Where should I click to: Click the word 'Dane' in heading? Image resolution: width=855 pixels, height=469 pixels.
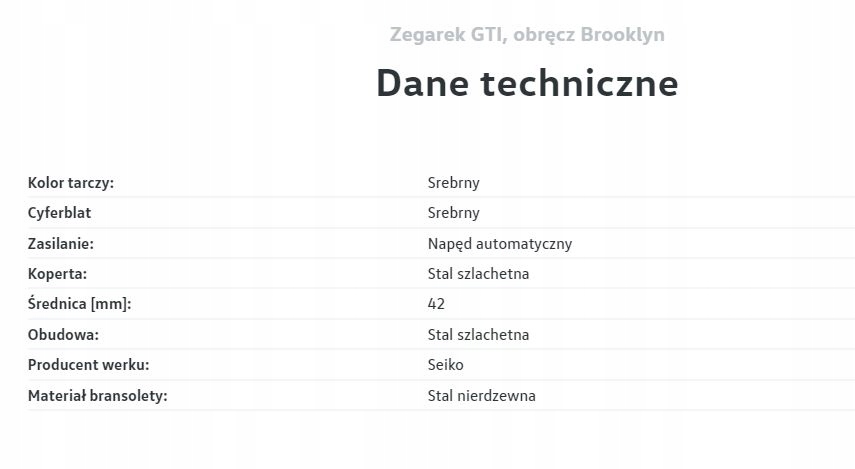click(x=423, y=83)
